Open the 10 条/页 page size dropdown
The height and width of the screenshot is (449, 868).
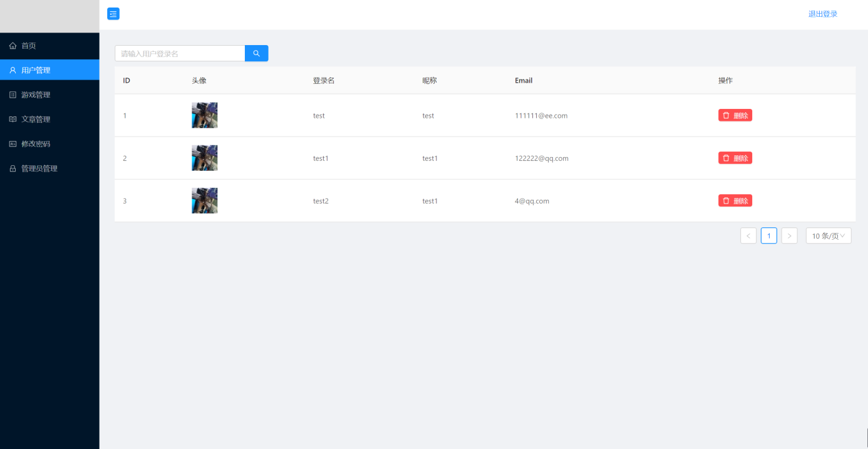click(x=829, y=235)
